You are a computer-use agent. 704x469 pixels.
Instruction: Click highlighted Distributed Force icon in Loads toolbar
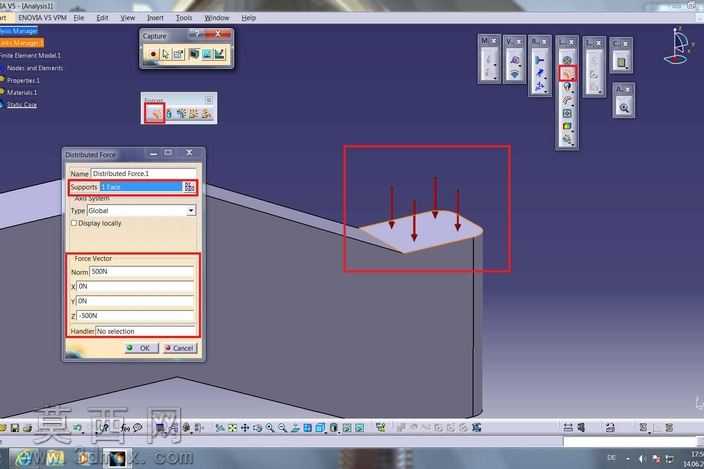coord(568,73)
